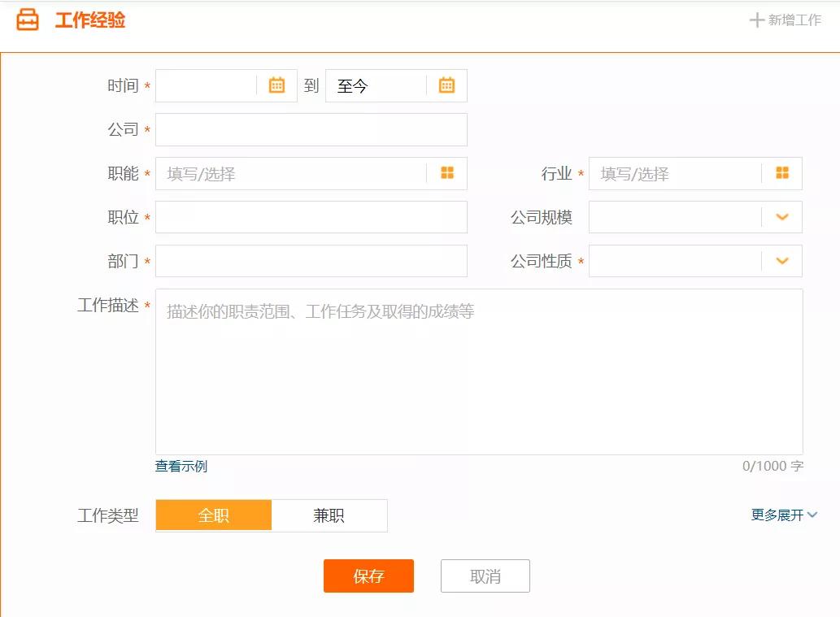Viewport: 840px width, 617px height.
Task: Click the 保存 save button
Action: [368, 576]
